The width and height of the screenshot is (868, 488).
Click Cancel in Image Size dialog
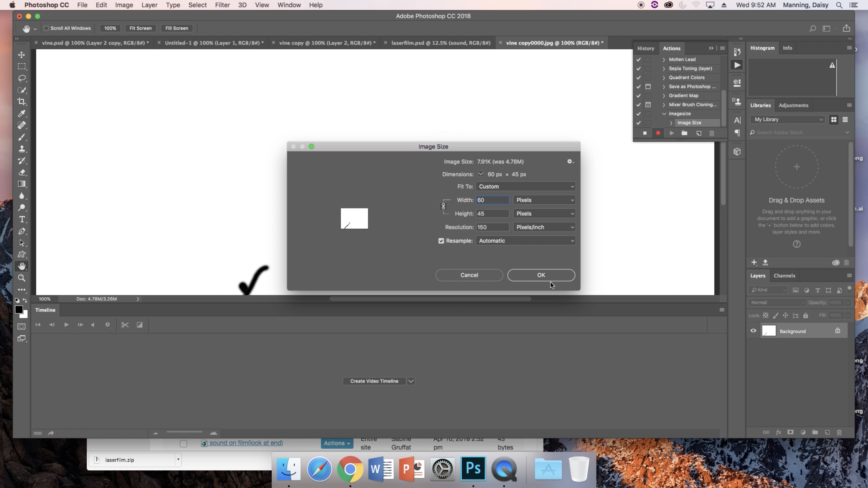(469, 275)
